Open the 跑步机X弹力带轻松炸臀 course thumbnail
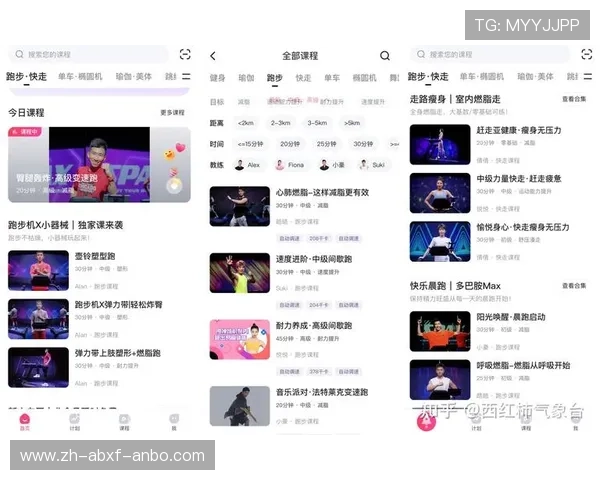600x480 pixels. [x=38, y=319]
